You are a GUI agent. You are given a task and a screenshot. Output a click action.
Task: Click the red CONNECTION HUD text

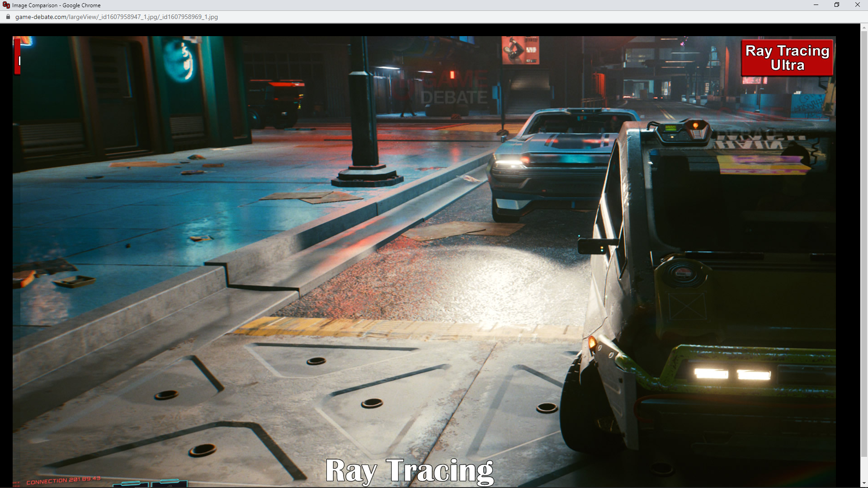[x=63, y=480]
